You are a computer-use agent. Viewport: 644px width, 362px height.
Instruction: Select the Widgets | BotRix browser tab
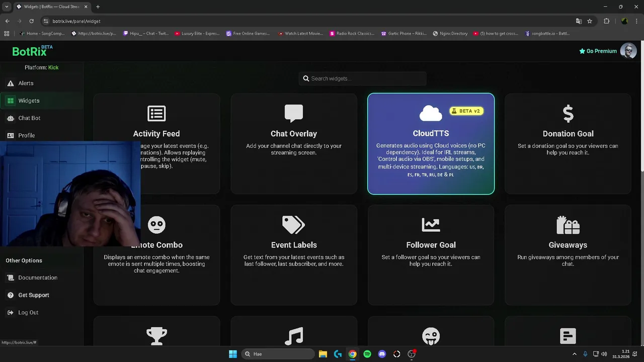(51, 7)
